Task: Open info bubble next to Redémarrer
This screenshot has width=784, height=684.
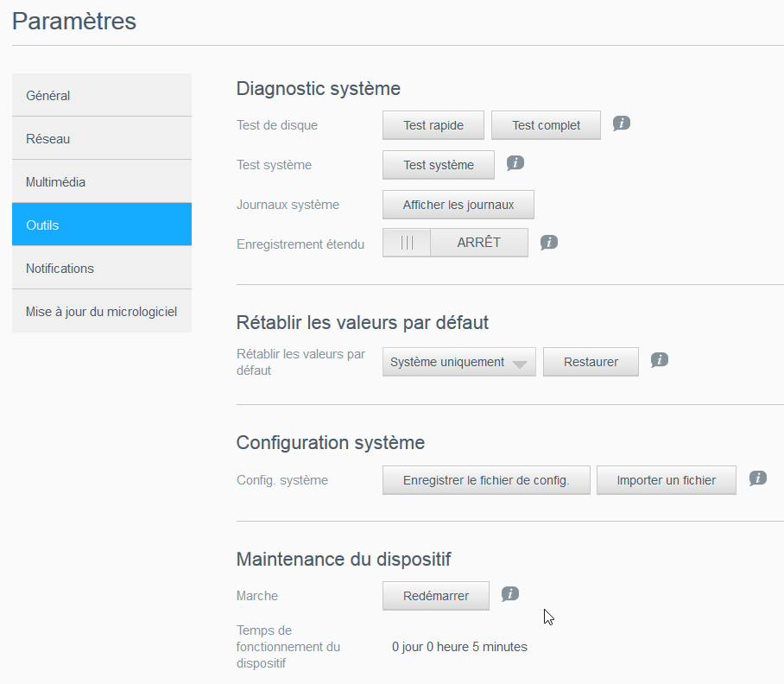Action: click(510, 593)
